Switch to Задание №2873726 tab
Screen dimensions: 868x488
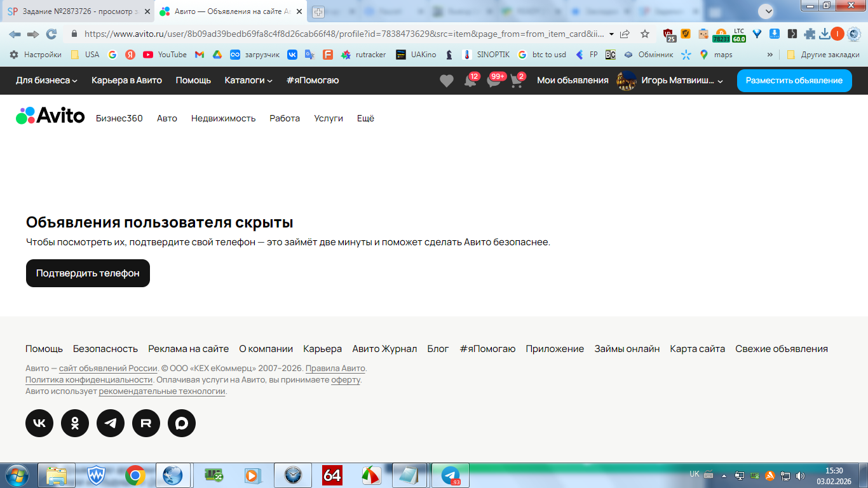tap(77, 11)
